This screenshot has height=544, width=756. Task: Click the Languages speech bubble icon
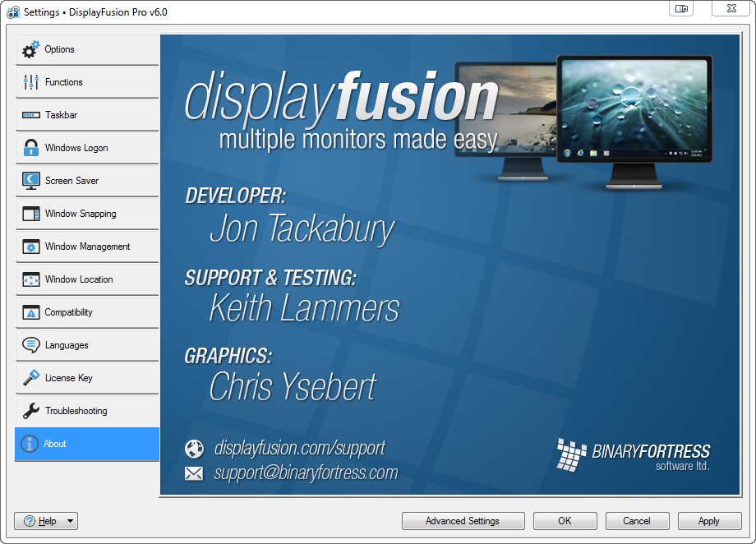click(31, 345)
